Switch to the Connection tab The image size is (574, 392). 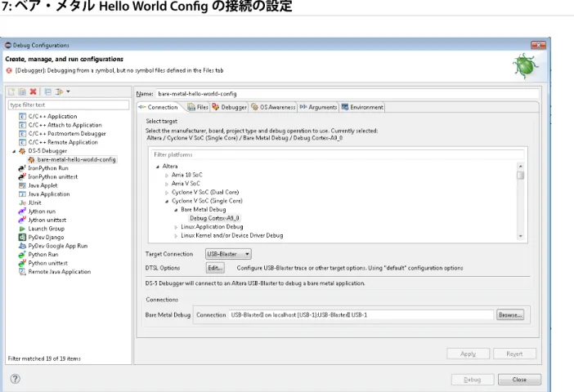click(159, 107)
